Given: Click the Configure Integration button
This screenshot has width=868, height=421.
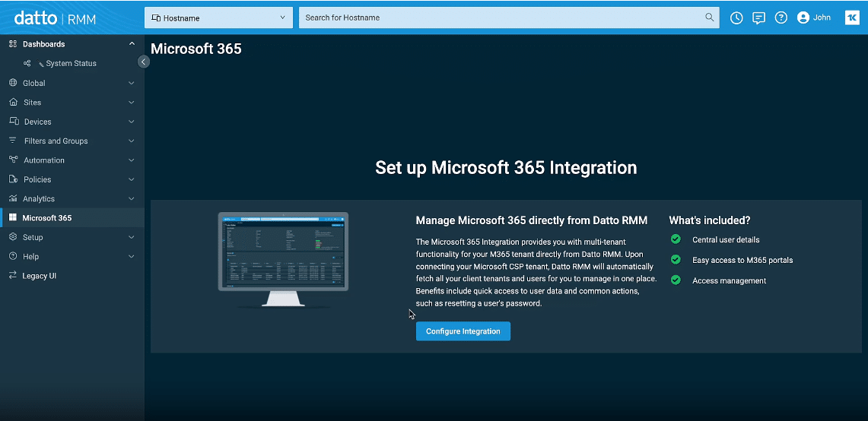Looking at the screenshot, I should click(463, 331).
